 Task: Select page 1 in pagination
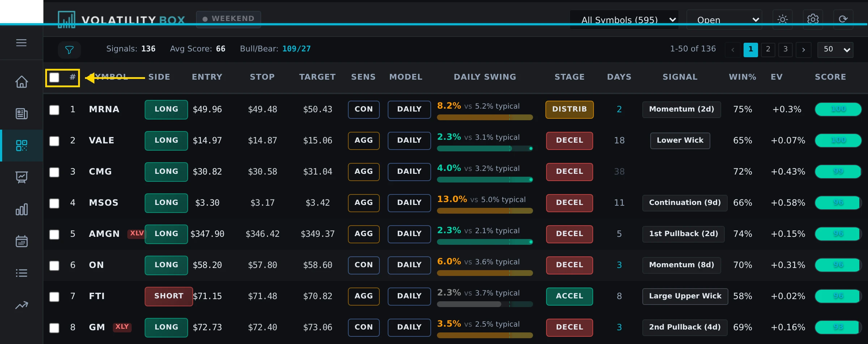[x=751, y=50]
